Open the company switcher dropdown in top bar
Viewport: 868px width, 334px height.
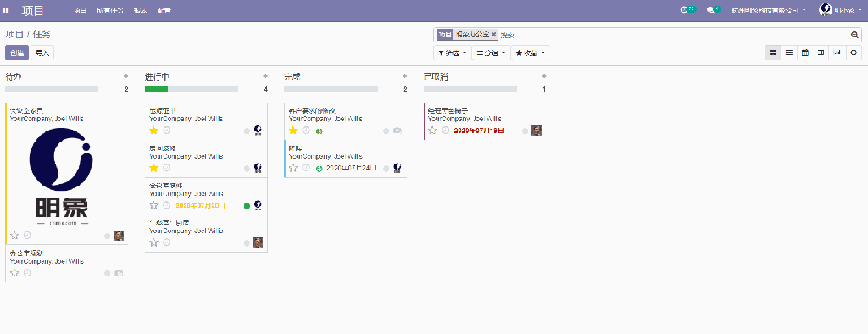click(x=768, y=10)
